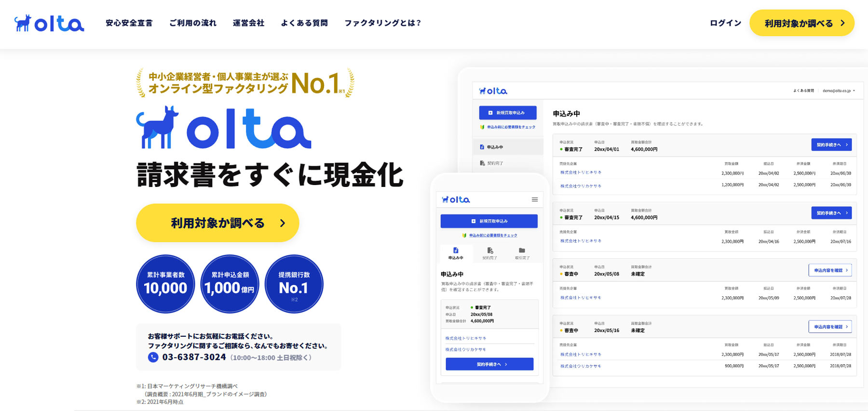
Task: Click the 20xx/05/08 date in the phone mockup
Action: point(481,314)
